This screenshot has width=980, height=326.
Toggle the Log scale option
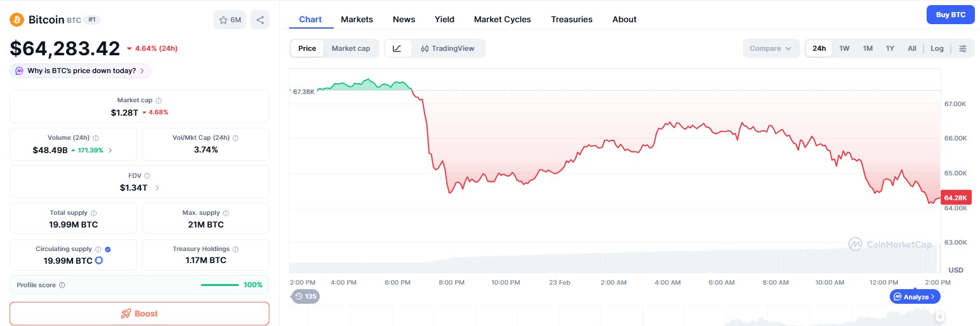[x=937, y=48]
